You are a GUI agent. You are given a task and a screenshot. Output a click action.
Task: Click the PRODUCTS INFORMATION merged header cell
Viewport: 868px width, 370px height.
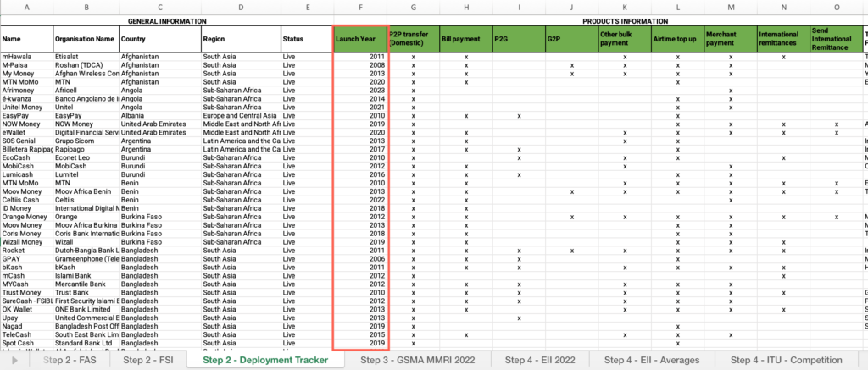[625, 21]
